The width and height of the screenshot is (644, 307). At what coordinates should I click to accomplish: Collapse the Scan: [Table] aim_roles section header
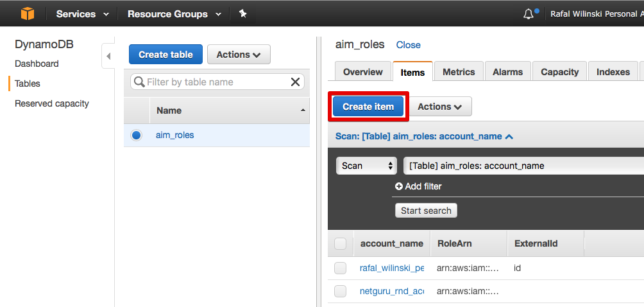424,136
